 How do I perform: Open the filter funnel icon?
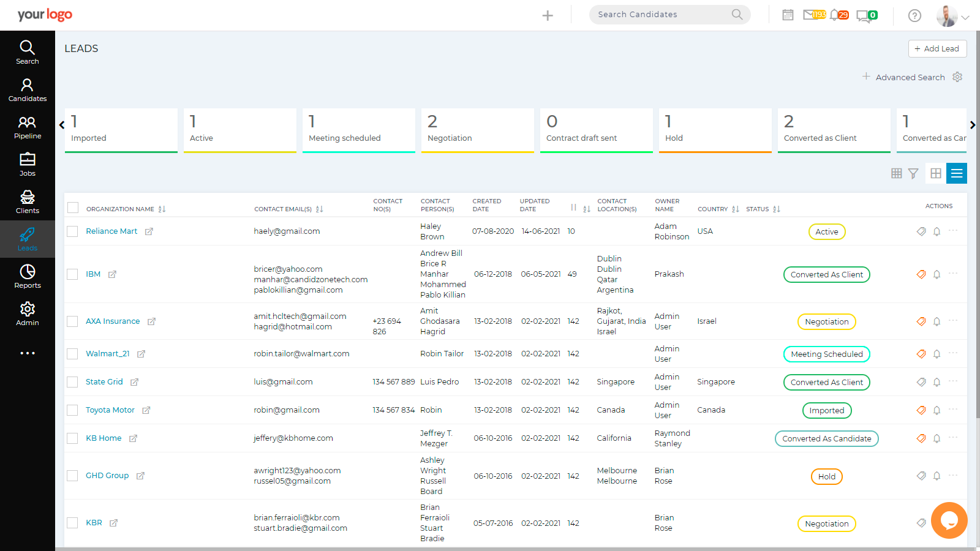click(x=913, y=173)
